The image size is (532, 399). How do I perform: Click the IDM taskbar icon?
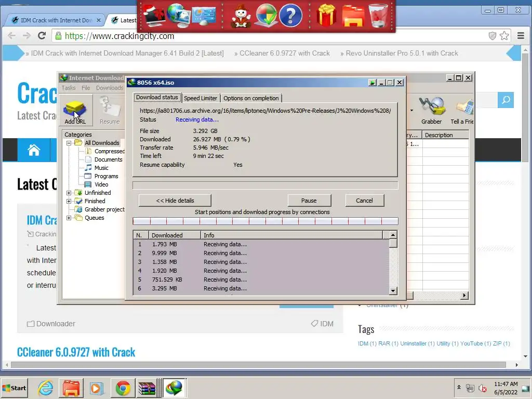[174, 388]
